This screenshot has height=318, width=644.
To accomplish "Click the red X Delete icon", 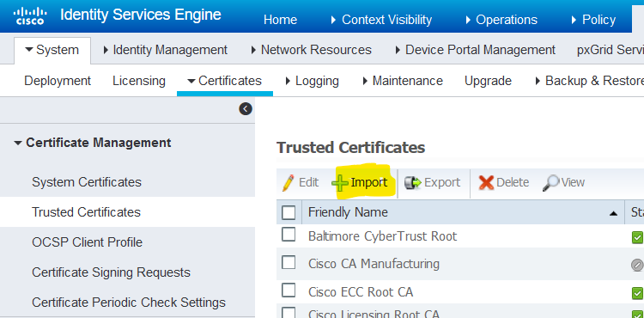I will (x=486, y=182).
